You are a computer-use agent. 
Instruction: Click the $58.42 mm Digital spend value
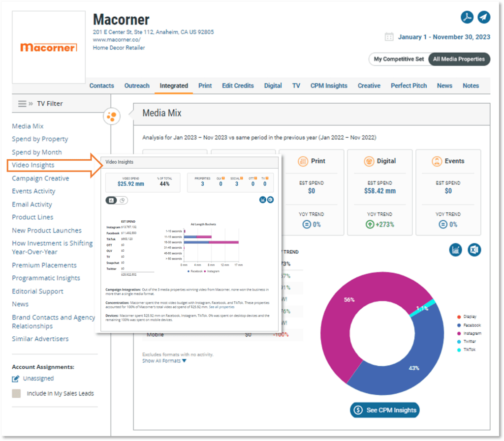380,191
